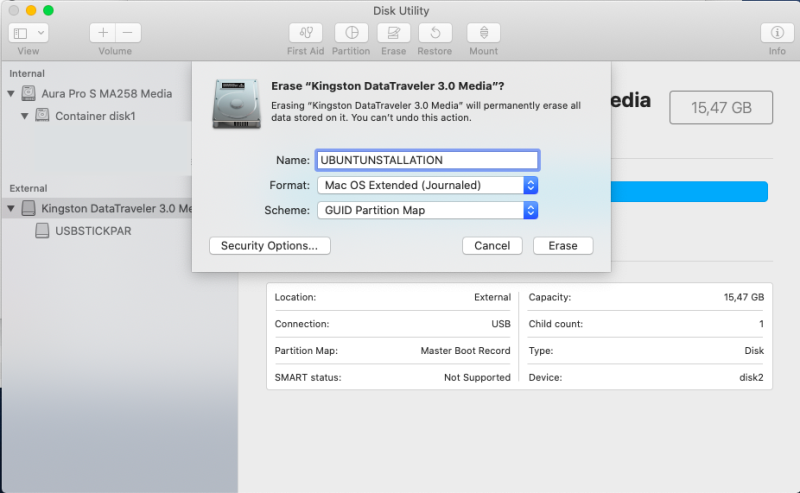Open the View options dropdown chevron
The width and height of the screenshot is (800, 493).
pyautogui.click(x=41, y=33)
